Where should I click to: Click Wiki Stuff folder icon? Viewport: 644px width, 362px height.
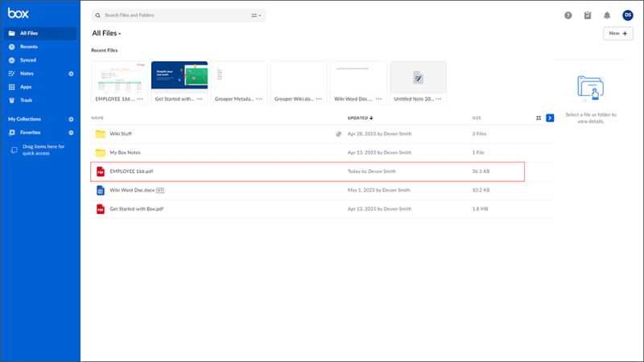(100, 134)
